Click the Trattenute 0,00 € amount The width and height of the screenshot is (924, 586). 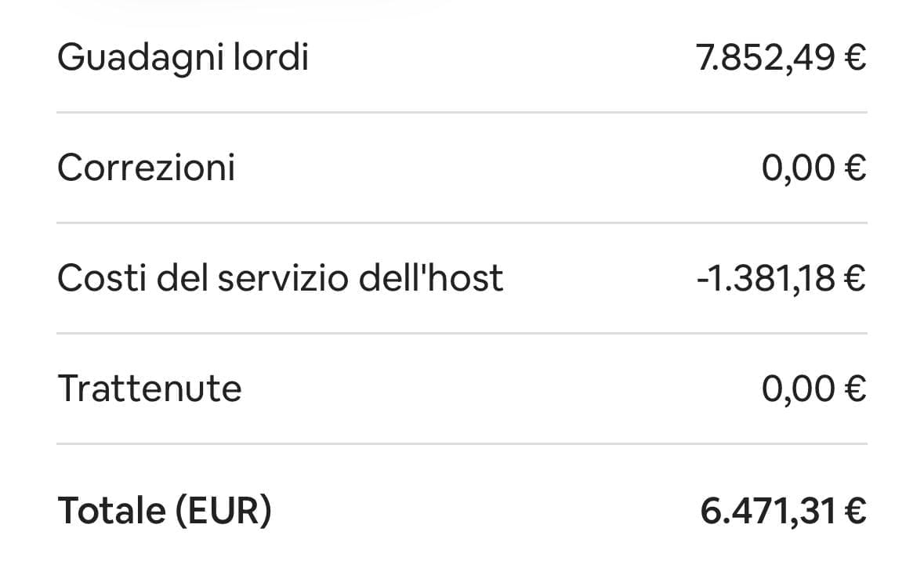tap(813, 389)
